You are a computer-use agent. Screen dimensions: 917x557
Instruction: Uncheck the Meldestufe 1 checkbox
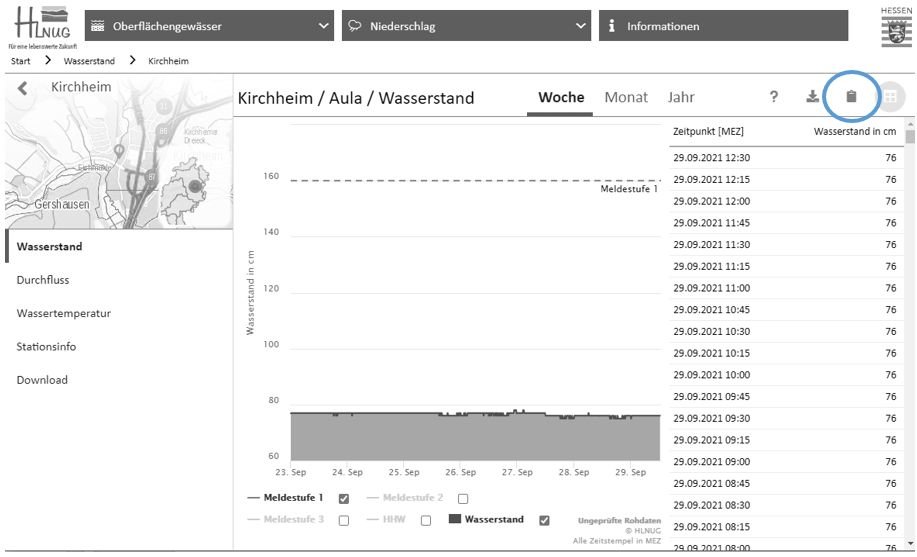pyautogui.click(x=344, y=498)
